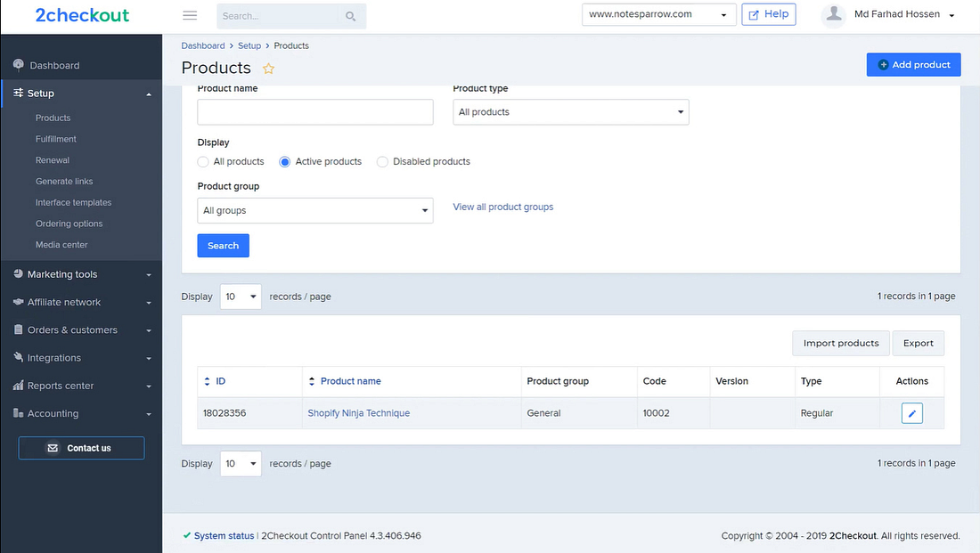Open the www.notesparrow.com account dropdown
The width and height of the screenshot is (980, 553).
click(658, 14)
